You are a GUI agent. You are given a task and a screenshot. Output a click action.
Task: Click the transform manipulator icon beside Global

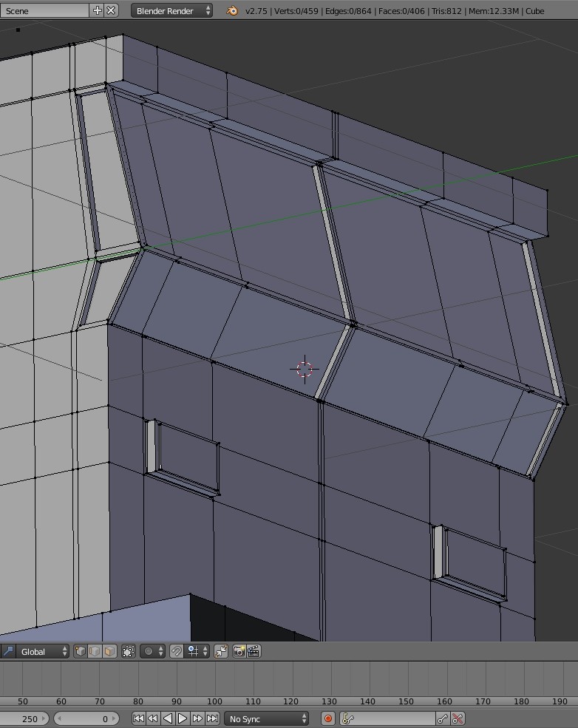(8, 651)
